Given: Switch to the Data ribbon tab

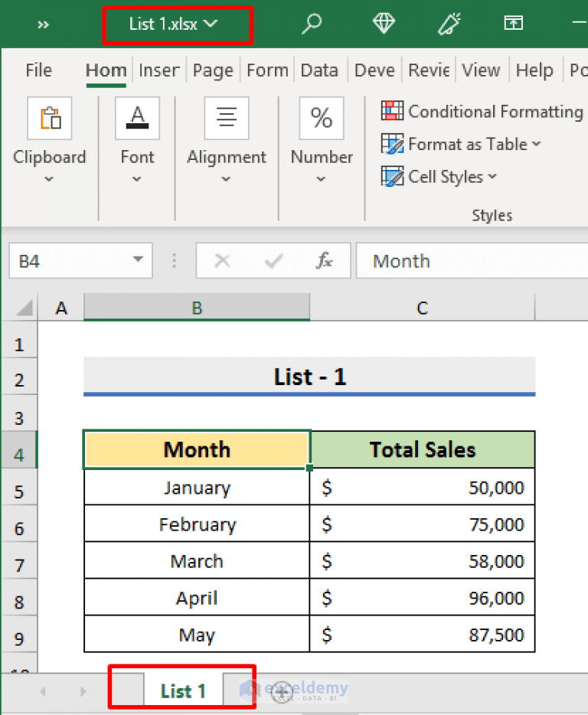Looking at the screenshot, I should 319,70.
